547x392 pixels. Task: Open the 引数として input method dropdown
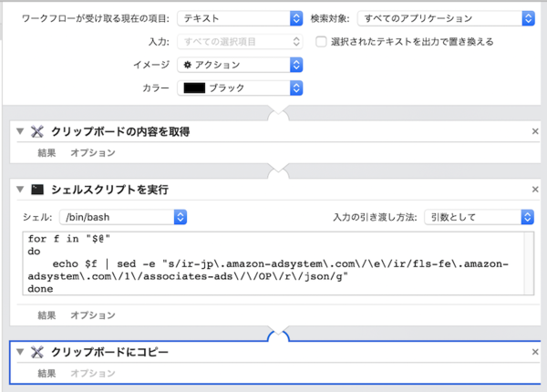coord(479,217)
